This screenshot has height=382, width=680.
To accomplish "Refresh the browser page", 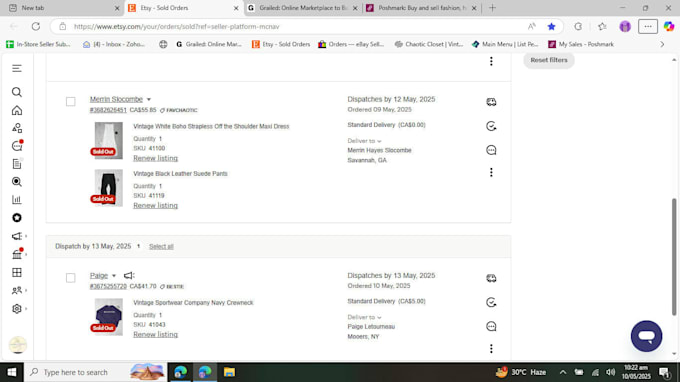I will [36, 26].
